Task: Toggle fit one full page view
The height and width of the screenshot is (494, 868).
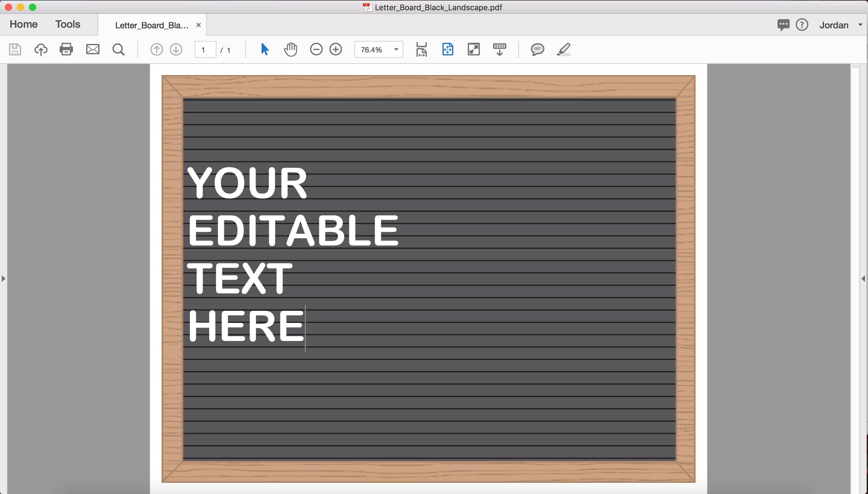Action: pyautogui.click(x=447, y=49)
